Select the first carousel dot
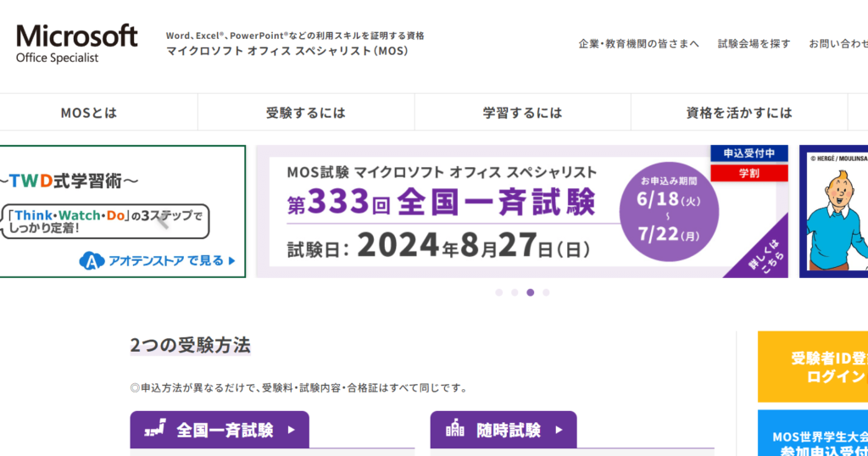This screenshot has width=868, height=456. [x=499, y=292]
